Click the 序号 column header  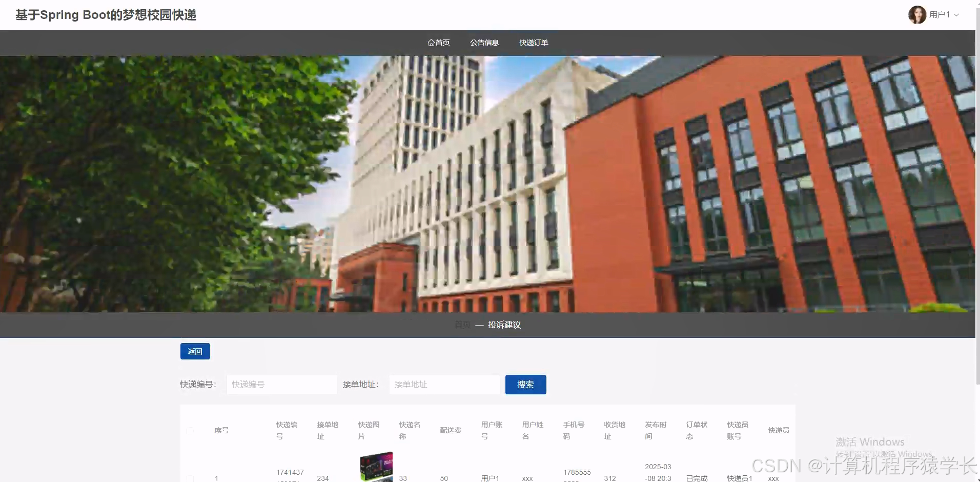pyautogui.click(x=221, y=430)
